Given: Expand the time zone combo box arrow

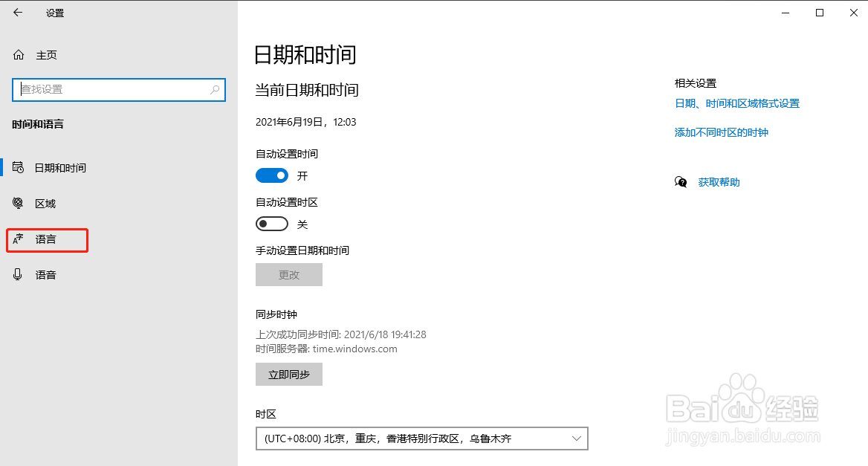Looking at the screenshot, I should pos(577,439).
